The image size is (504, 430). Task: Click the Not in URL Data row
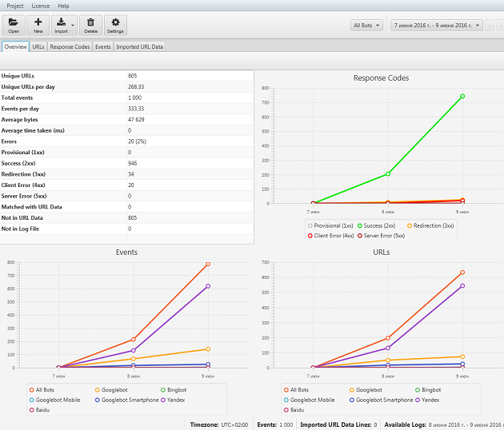pyautogui.click(x=127, y=217)
